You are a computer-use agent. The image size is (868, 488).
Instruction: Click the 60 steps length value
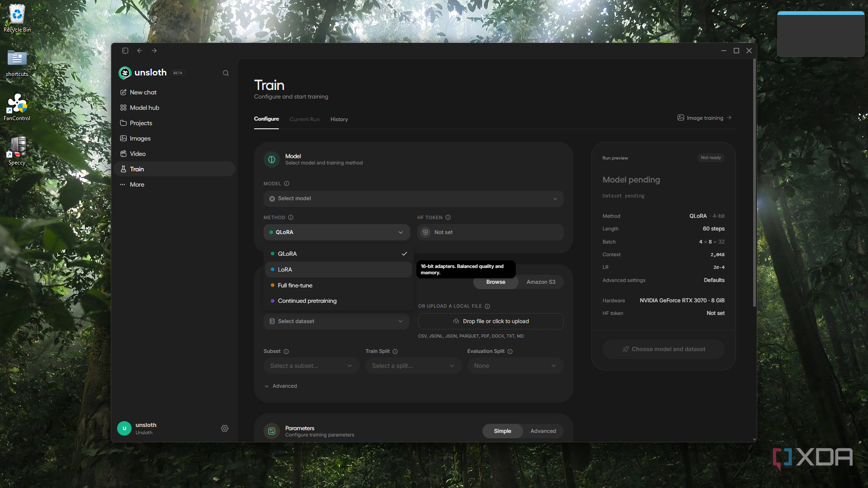(x=713, y=229)
